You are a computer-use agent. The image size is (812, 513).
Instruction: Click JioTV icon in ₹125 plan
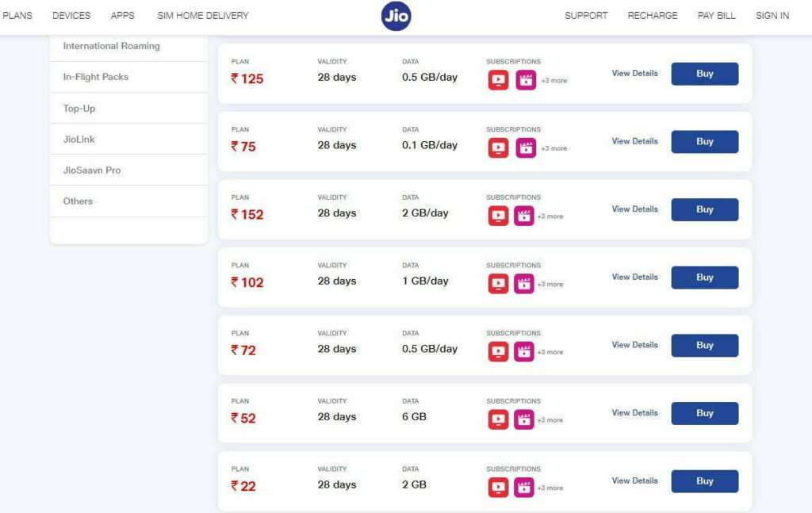point(498,80)
